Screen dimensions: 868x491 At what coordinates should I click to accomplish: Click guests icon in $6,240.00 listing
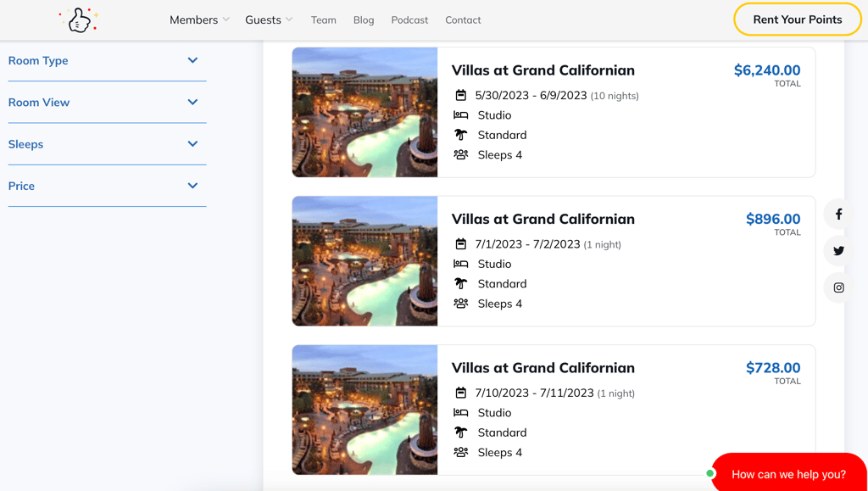pos(461,154)
